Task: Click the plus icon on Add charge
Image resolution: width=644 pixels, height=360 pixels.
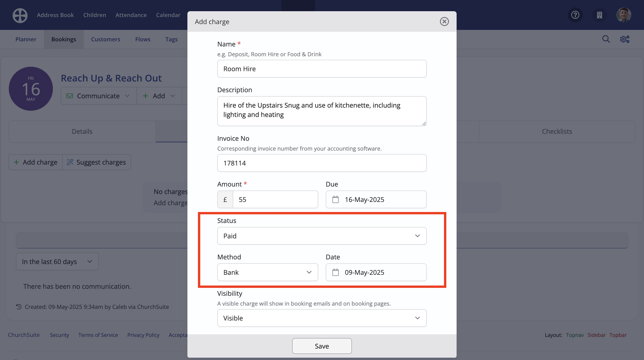Action: coord(16,162)
